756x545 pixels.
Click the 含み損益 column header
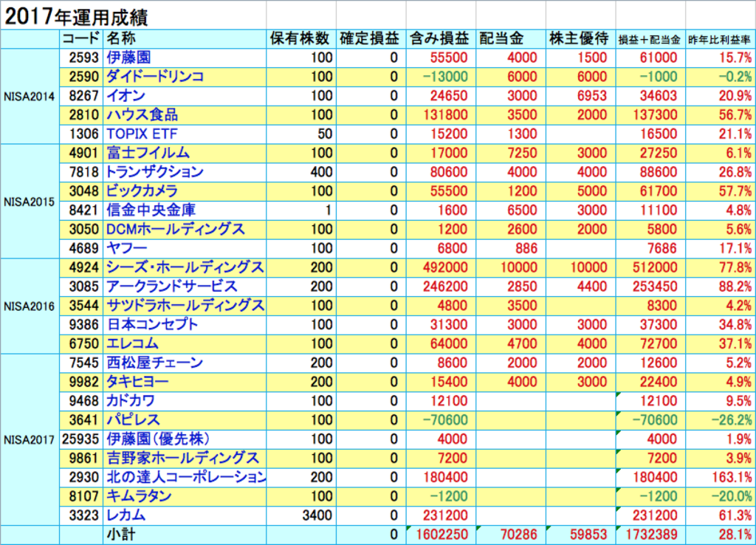click(439, 38)
